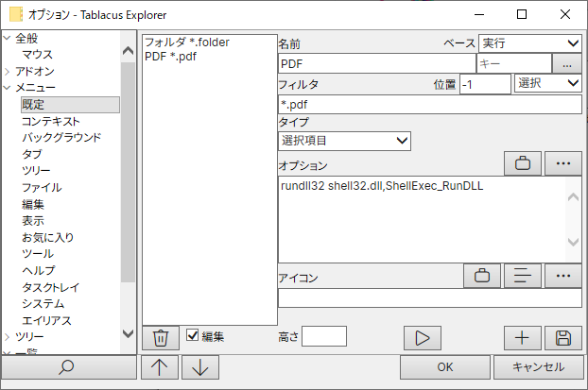Click the 名前 input field containing PDF
The height and width of the screenshot is (390, 588).
point(377,63)
